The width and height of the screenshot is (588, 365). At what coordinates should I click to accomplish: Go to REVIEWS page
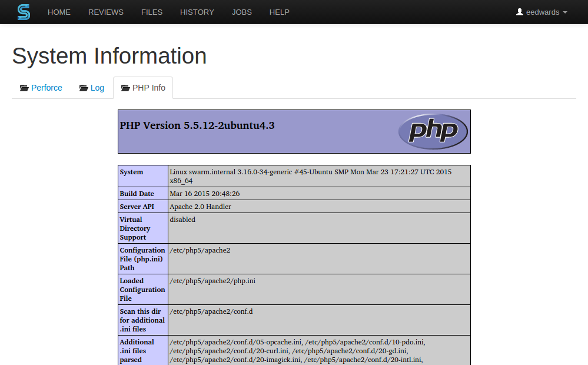click(106, 12)
